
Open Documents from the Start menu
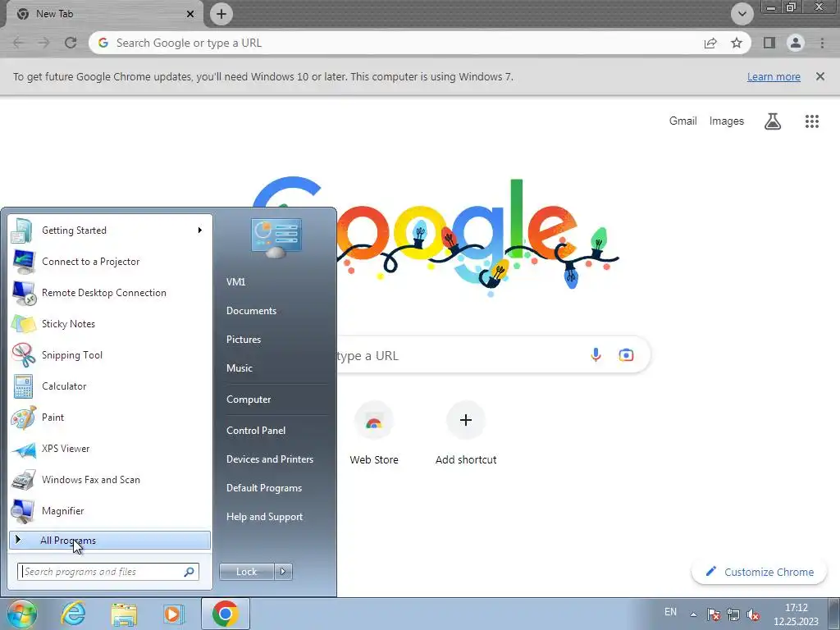pyautogui.click(x=276, y=311)
